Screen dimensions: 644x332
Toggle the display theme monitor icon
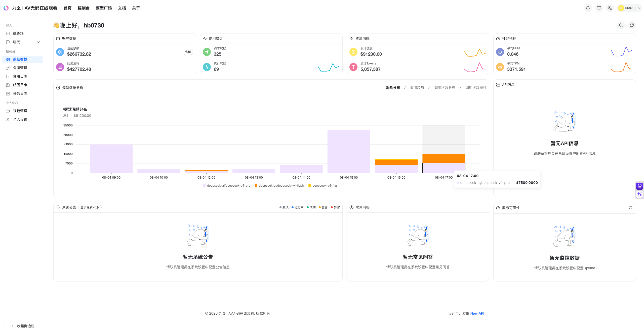(599, 8)
